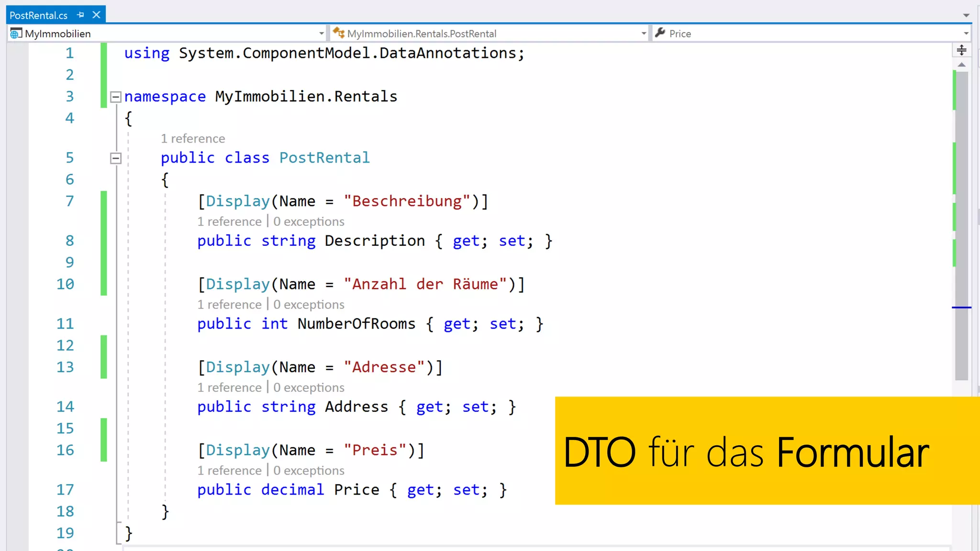The image size is (980, 551).
Task: Click the "Adresse" string literal
Action: coord(384,367)
